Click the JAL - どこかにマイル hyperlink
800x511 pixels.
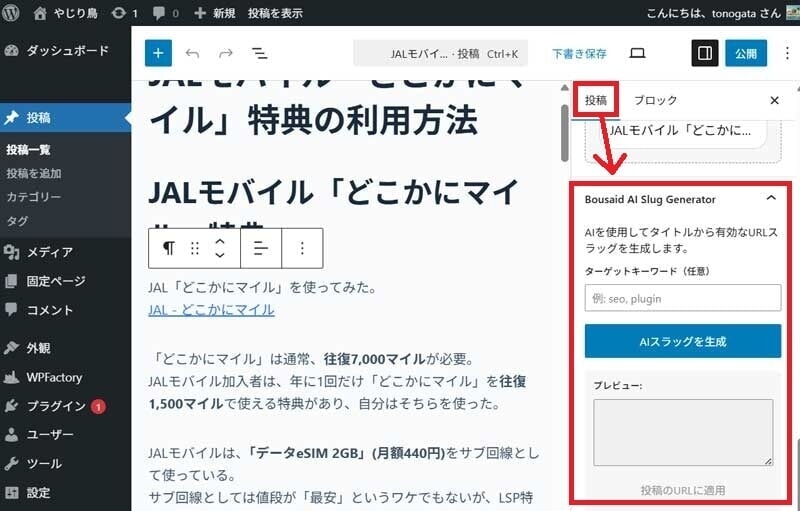click(x=211, y=310)
